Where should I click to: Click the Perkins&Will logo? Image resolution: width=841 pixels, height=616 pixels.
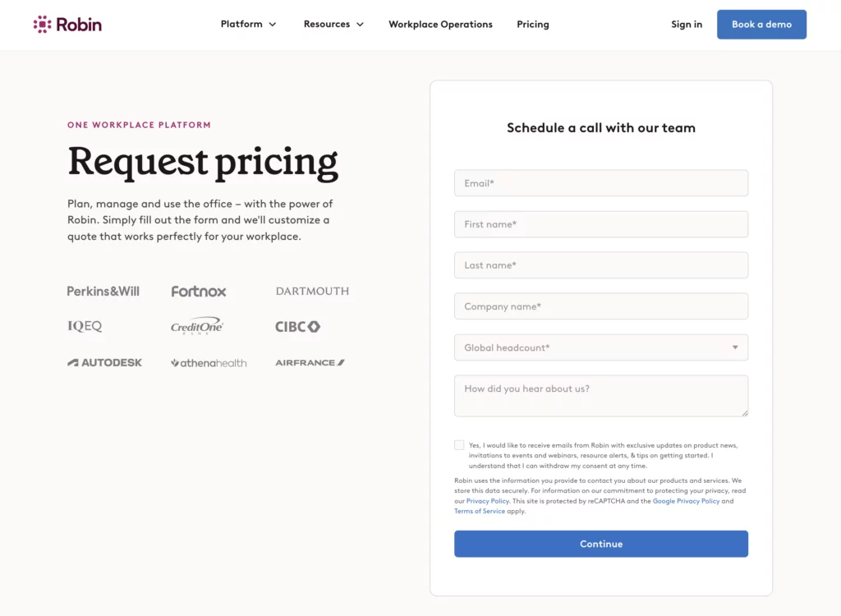[103, 291]
